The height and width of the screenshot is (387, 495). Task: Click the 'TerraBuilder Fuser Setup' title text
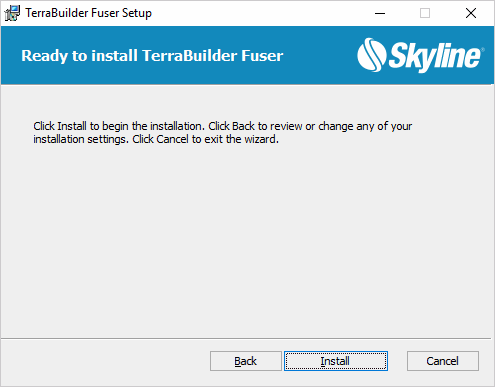pyautogui.click(x=89, y=13)
